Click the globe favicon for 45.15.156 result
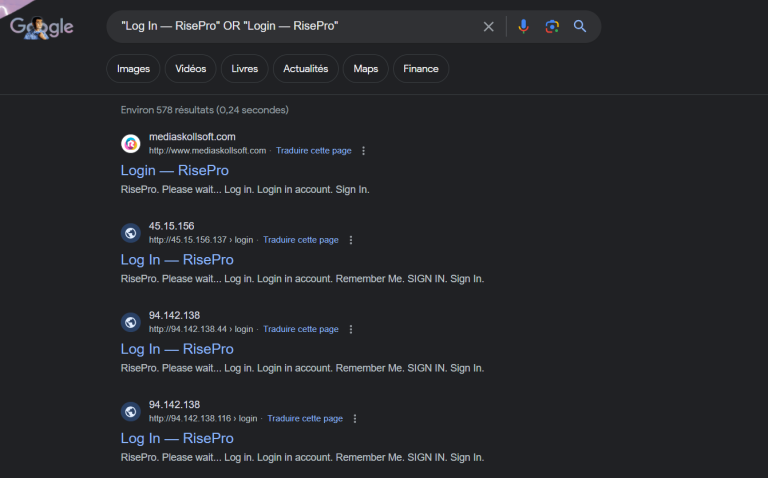The height and width of the screenshot is (478, 768). [130, 233]
